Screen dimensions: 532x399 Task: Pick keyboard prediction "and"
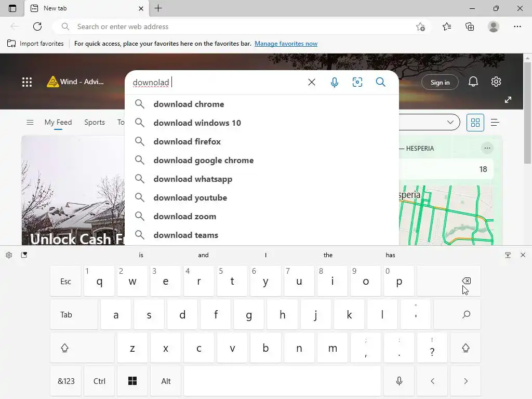tap(203, 255)
